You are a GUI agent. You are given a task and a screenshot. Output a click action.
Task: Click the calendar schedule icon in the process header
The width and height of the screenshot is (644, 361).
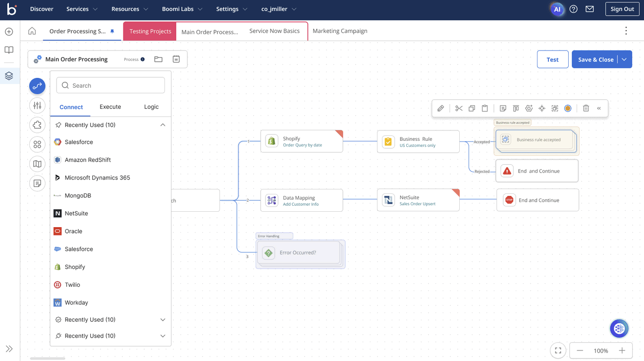(176, 59)
